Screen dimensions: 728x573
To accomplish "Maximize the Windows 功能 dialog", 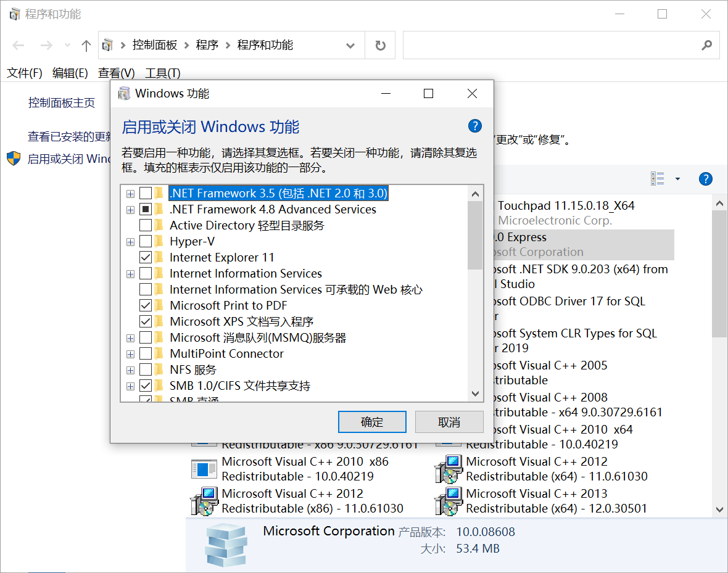I will tap(429, 93).
